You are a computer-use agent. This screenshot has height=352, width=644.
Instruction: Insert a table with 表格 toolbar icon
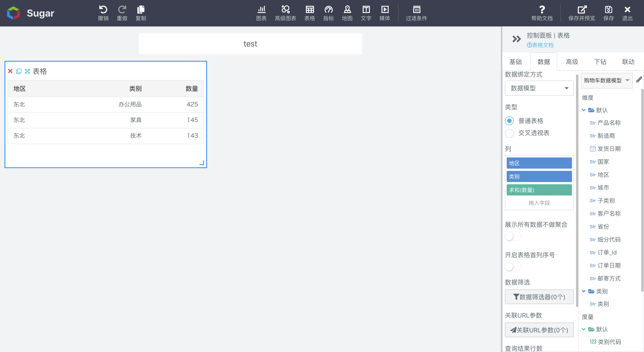click(x=309, y=9)
